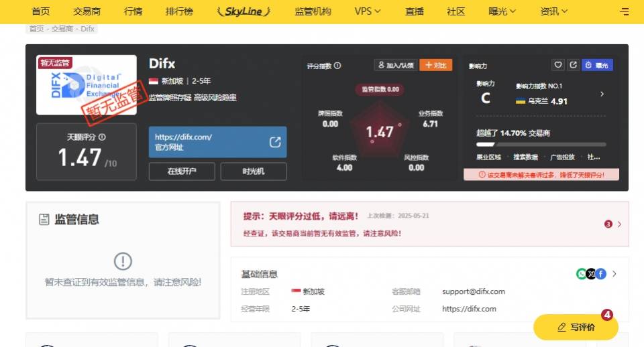Image resolution: width=644 pixels, height=347 pixels.
Task: Click the 展业区域 label
Action: 488,157
